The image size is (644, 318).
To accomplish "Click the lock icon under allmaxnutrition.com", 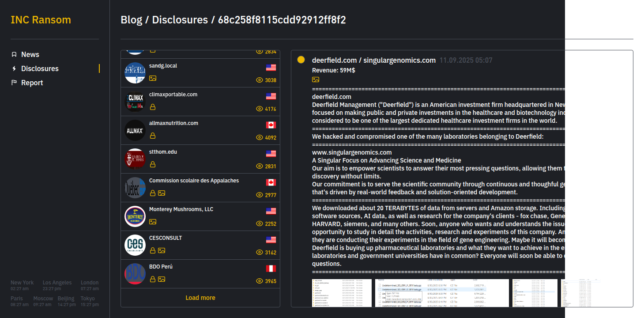I will (x=153, y=136).
